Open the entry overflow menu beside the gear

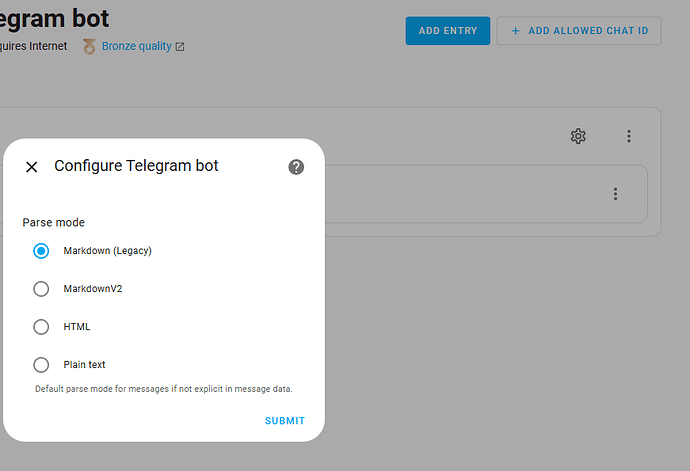click(x=629, y=136)
